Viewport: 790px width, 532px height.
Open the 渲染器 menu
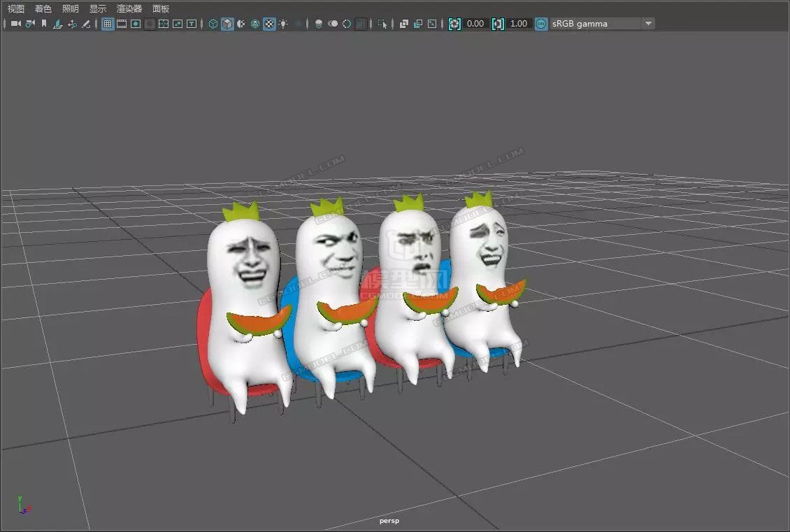(x=129, y=9)
